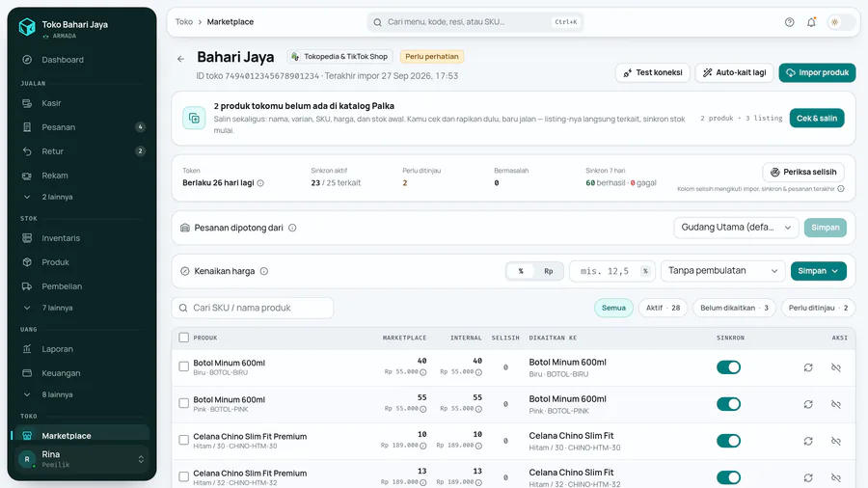The height and width of the screenshot is (488, 868).
Task: Click the Auto-kait lagi button
Action: click(x=734, y=72)
